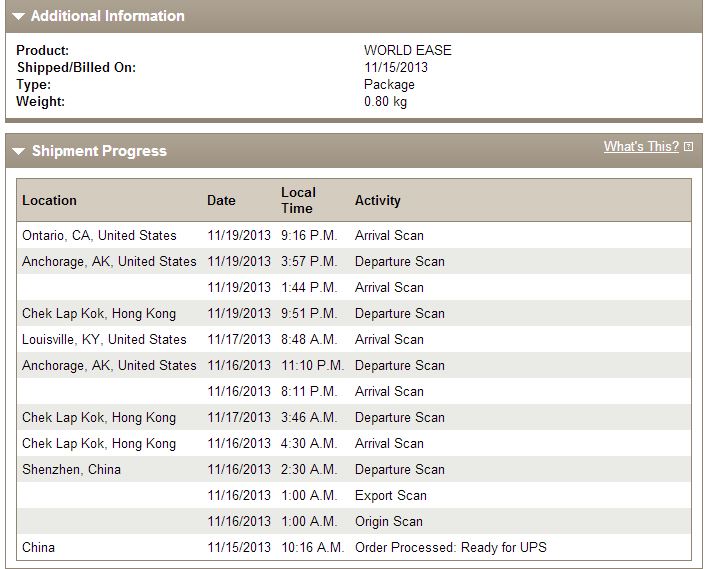The image size is (706, 569).
Task: Click the Shenzhen, China Departure Scan row
Action: coord(354,470)
